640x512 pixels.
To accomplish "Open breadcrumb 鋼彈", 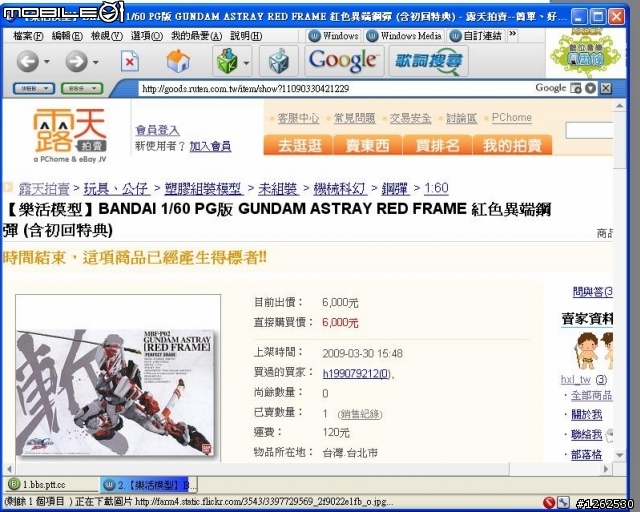I will [x=395, y=189].
